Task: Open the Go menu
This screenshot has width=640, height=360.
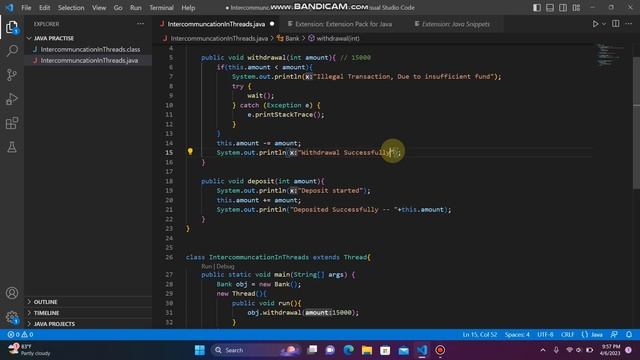Action: coord(118,8)
